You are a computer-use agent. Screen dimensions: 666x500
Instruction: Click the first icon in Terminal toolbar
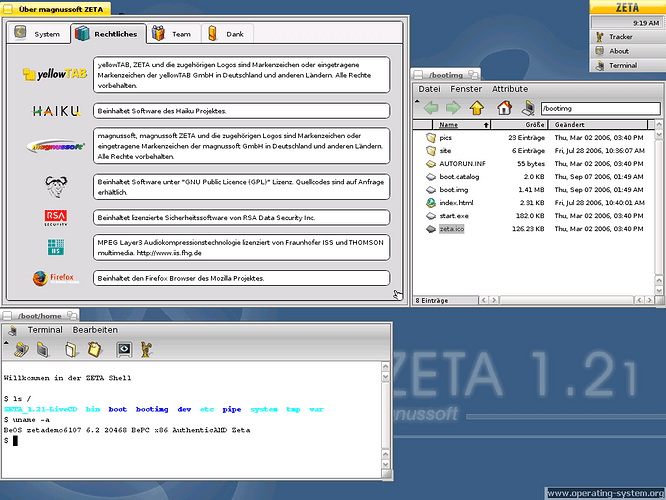pos(21,349)
